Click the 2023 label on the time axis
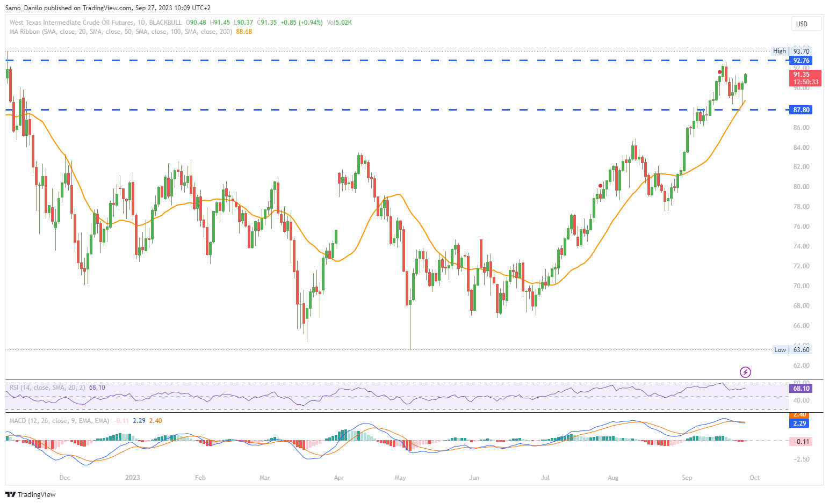829x504 pixels. click(x=132, y=478)
